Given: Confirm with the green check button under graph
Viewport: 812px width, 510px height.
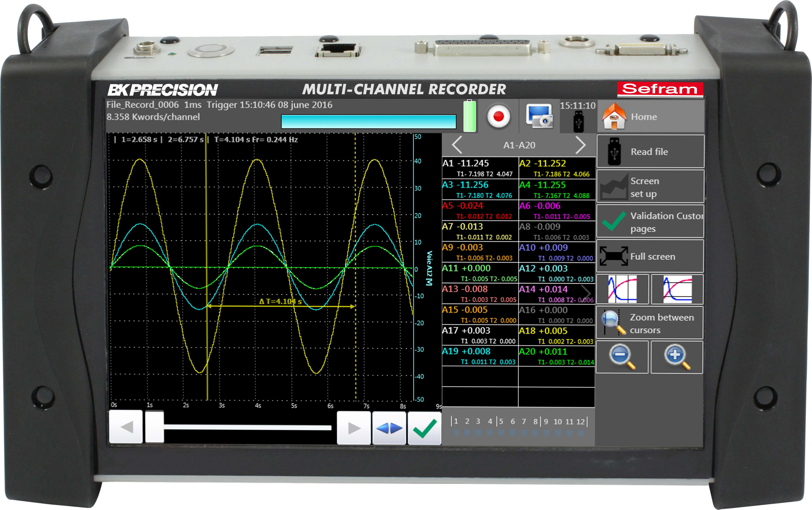Looking at the screenshot, I should click(424, 428).
